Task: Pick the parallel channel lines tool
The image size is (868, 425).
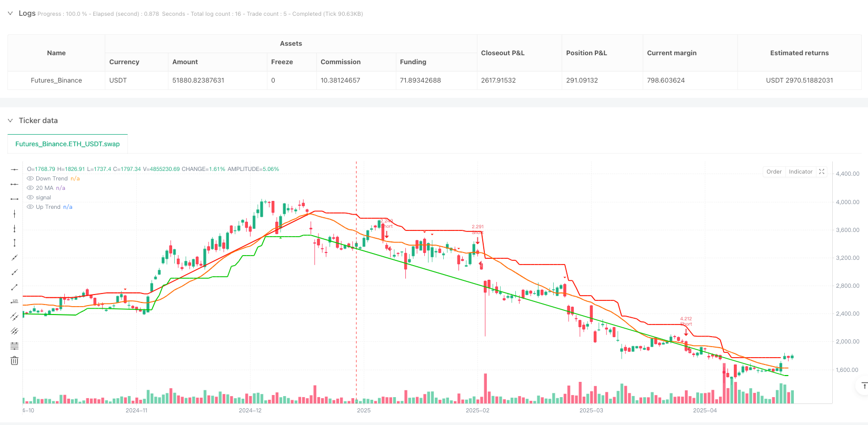Action: point(15,317)
